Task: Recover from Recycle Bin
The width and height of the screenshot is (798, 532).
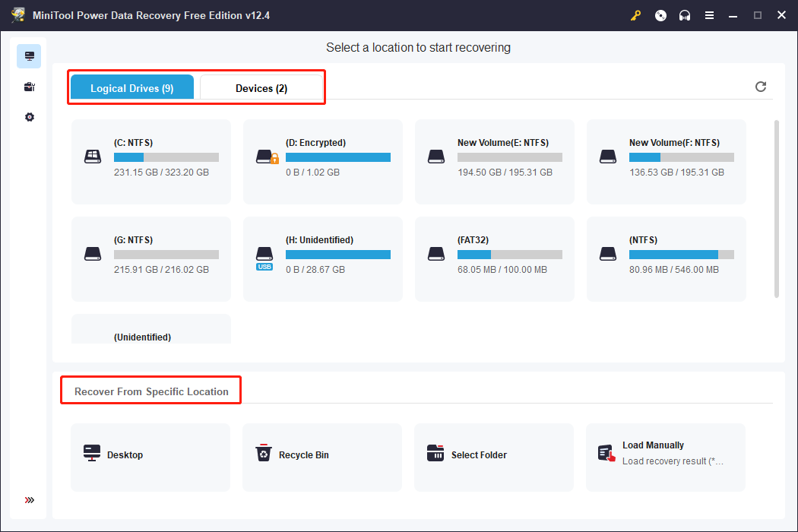Action: pyautogui.click(x=322, y=458)
